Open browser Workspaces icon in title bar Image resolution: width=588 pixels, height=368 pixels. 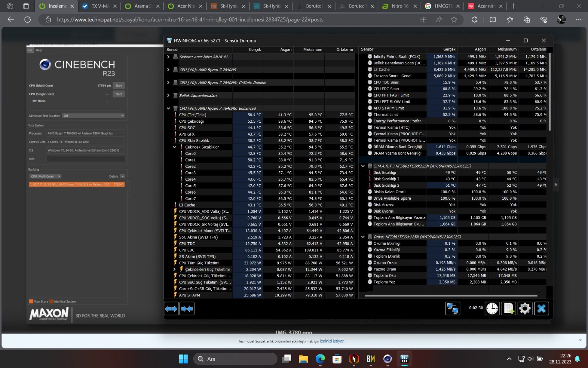tap(10, 6)
